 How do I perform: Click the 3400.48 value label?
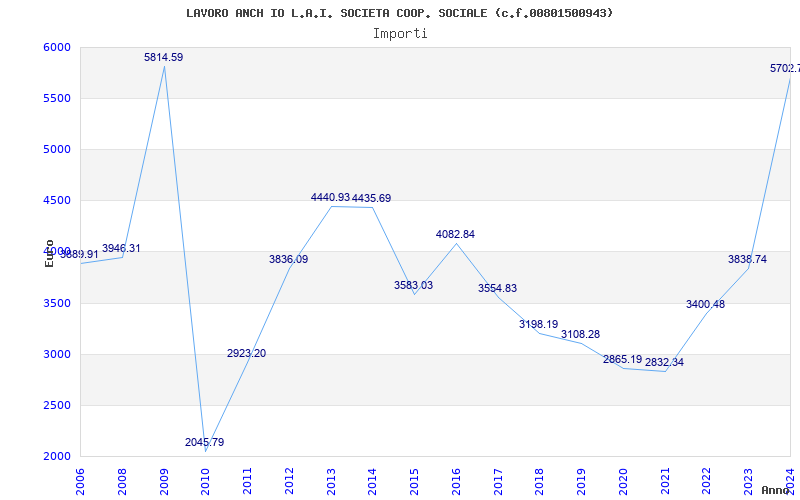[x=705, y=305]
